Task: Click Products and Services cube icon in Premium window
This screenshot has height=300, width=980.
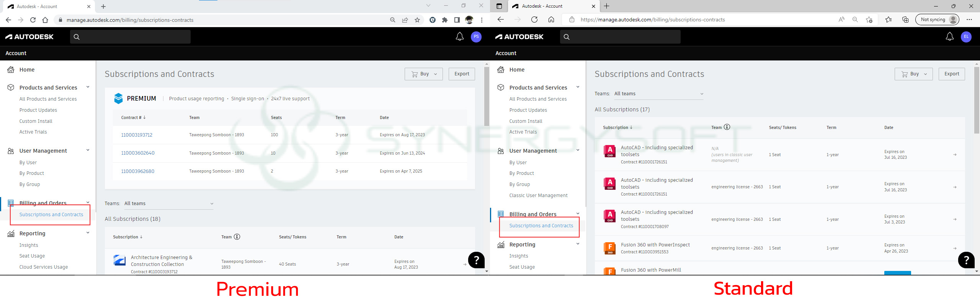Action: [x=11, y=88]
